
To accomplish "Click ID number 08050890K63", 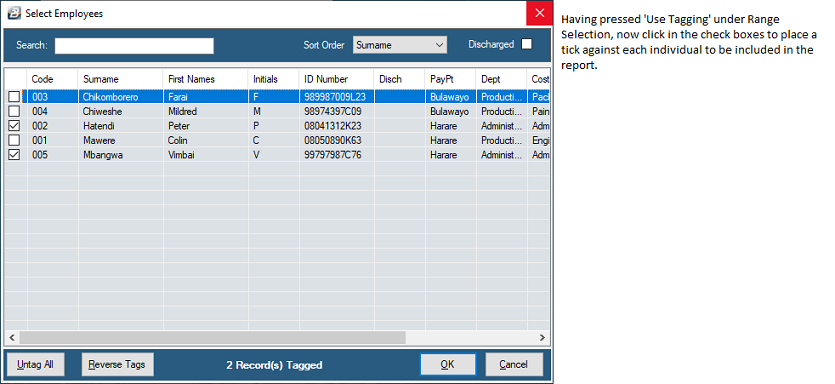I will point(332,140).
